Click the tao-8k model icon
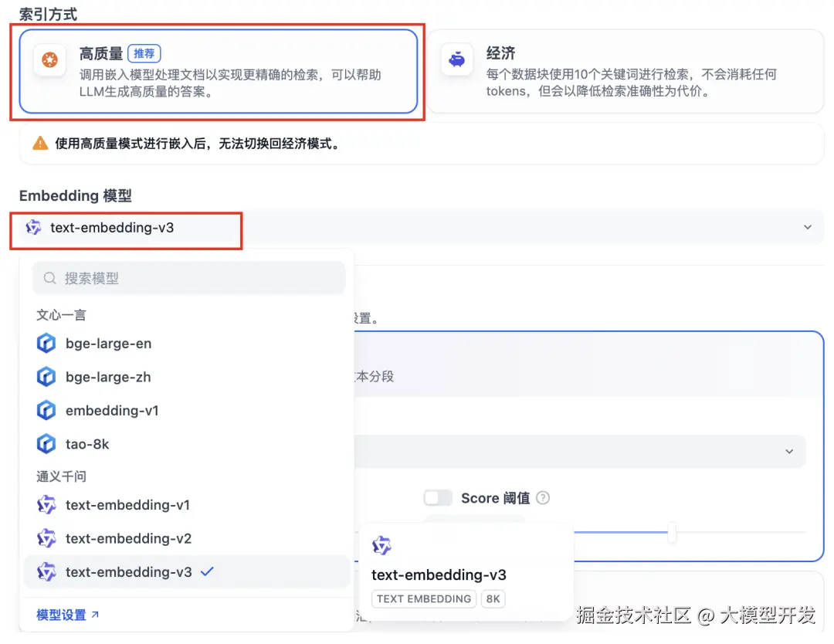This screenshot has height=644, width=834. (46, 443)
